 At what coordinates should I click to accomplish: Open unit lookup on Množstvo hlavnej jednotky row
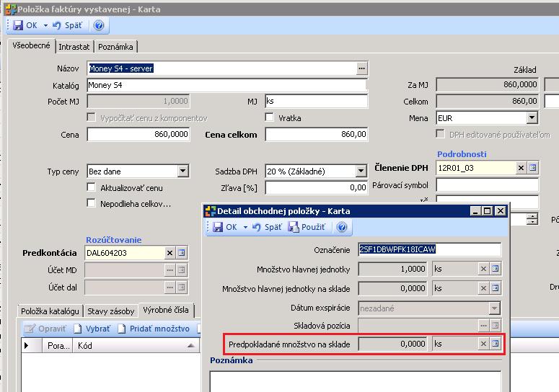click(x=496, y=269)
